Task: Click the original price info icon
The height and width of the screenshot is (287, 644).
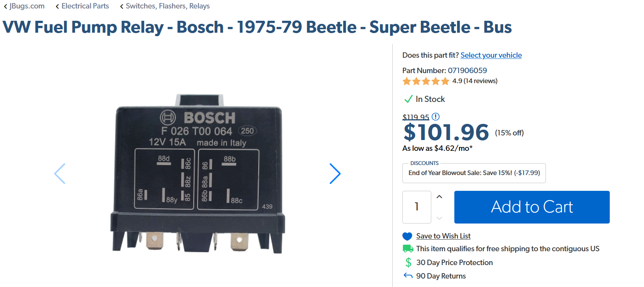Action: point(435,117)
